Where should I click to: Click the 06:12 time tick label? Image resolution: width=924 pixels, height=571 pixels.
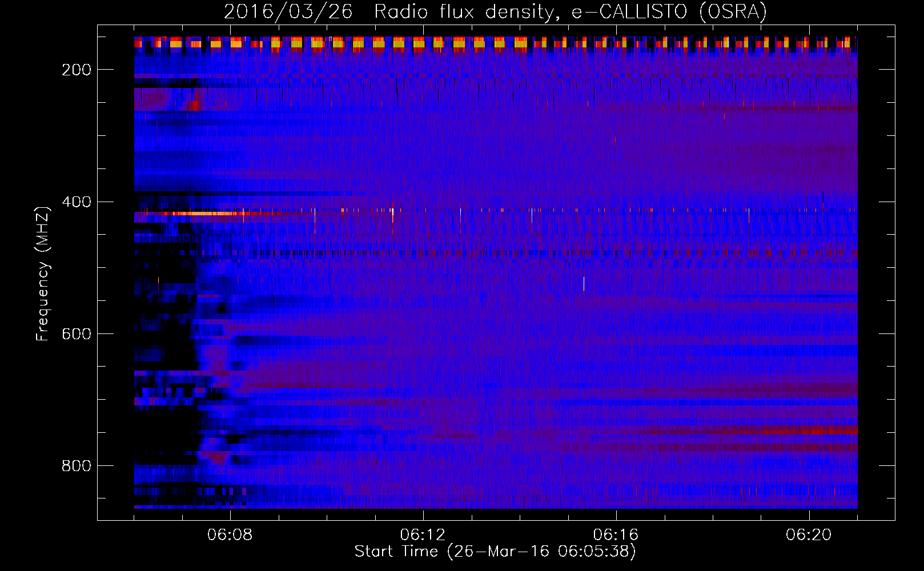tap(423, 535)
